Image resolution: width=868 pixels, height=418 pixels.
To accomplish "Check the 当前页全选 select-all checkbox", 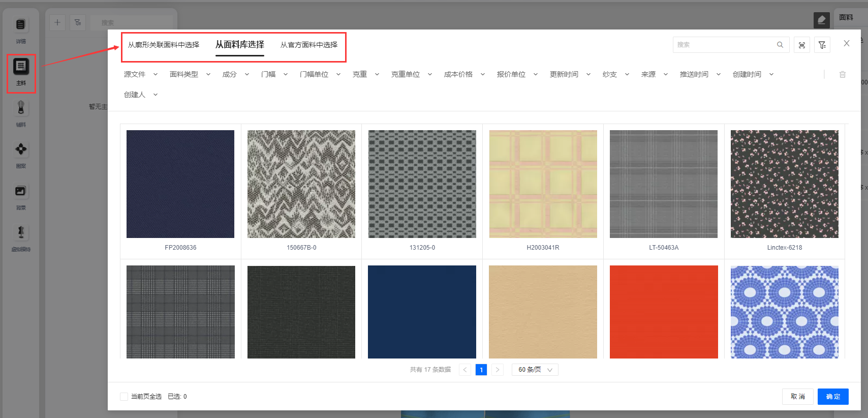I will coord(124,397).
